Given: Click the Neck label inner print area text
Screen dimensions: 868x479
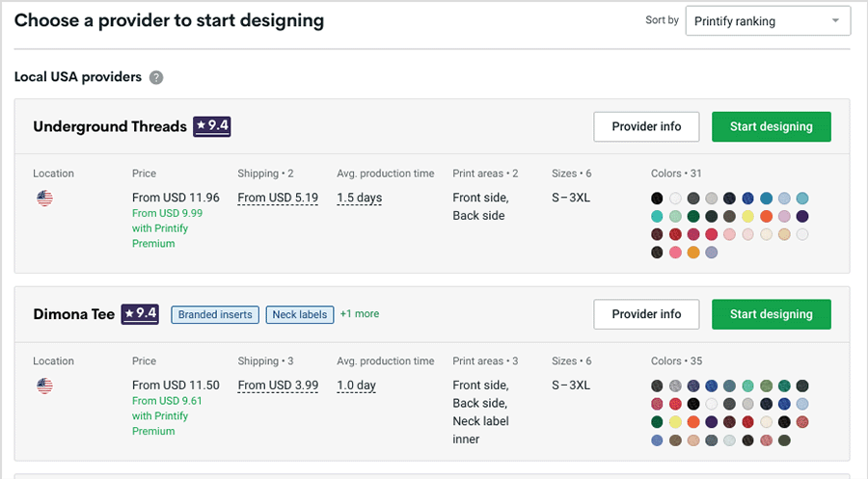Looking at the screenshot, I should pos(480,430).
